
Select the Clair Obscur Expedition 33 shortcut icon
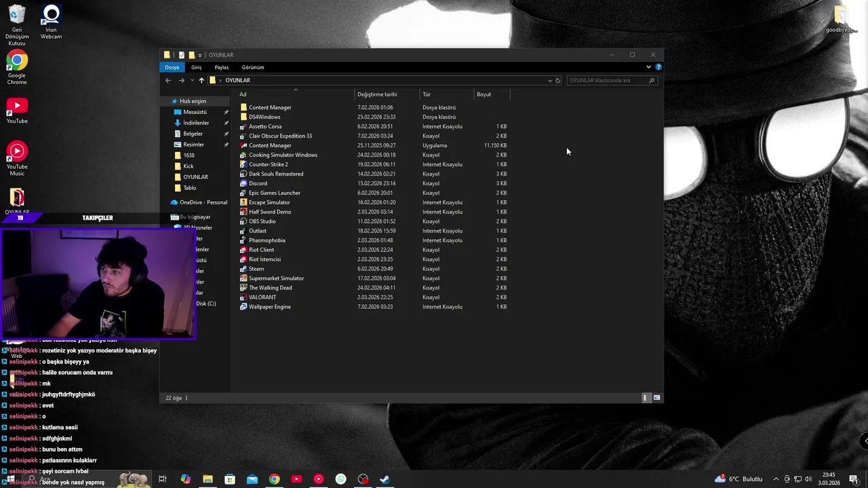click(243, 136)
